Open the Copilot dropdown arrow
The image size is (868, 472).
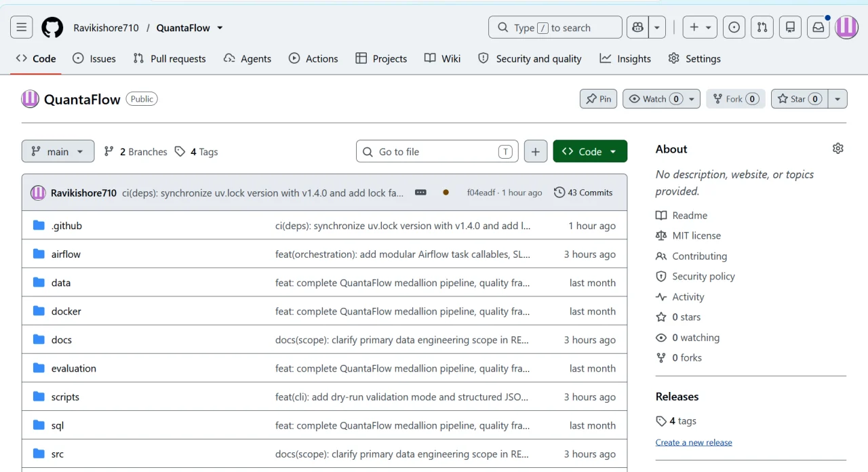pyautogui.click(x=657, y=28)
